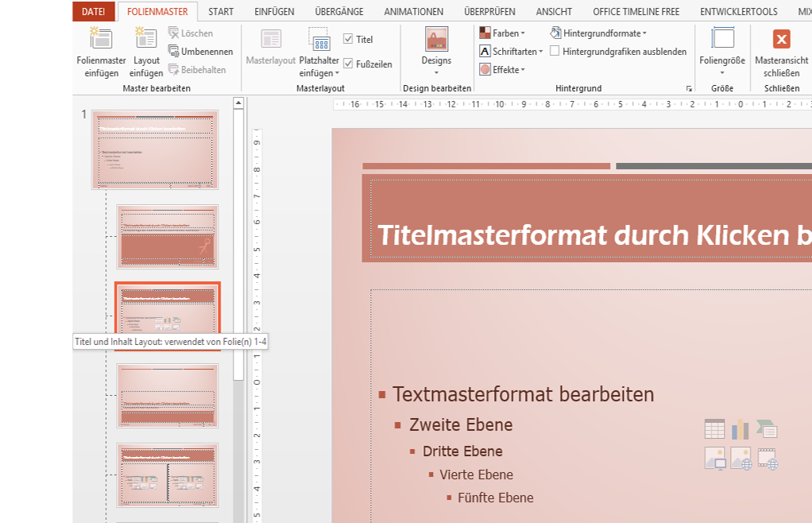The image size is (812, 523).
Task: Click Löschen in Master bearbeiten group
Action: pos(191,33)
